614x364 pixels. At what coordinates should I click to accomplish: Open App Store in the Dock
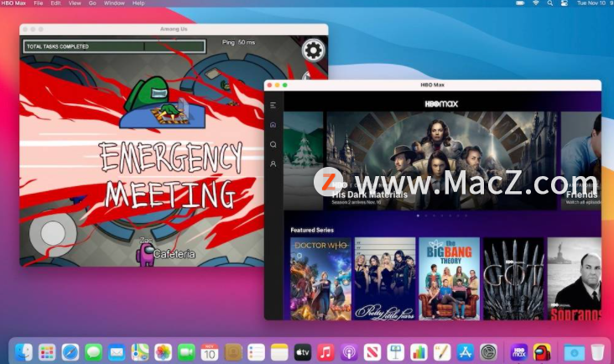tap(466, 352)
